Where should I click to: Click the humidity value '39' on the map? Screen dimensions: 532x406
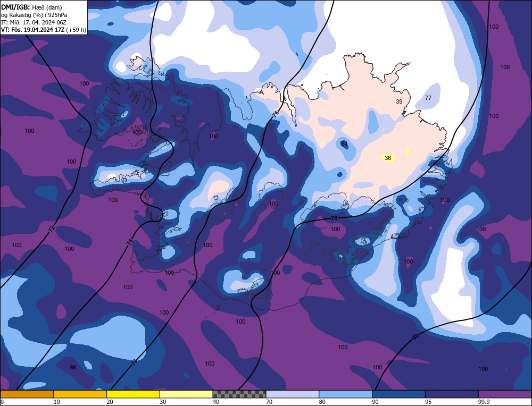coord(399,101)
